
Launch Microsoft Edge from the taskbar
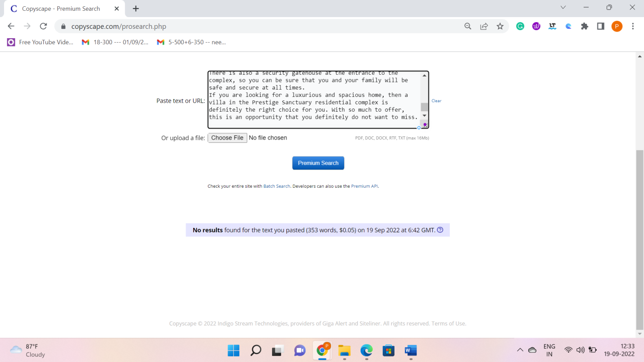[x=367, y=350]
